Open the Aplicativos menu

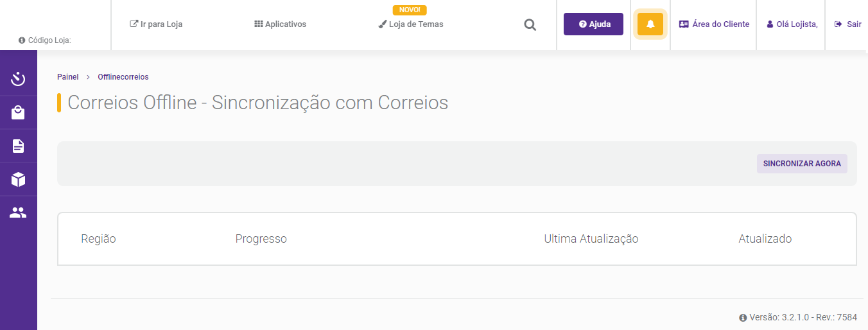pyautogui.click(x=281, y=24)
